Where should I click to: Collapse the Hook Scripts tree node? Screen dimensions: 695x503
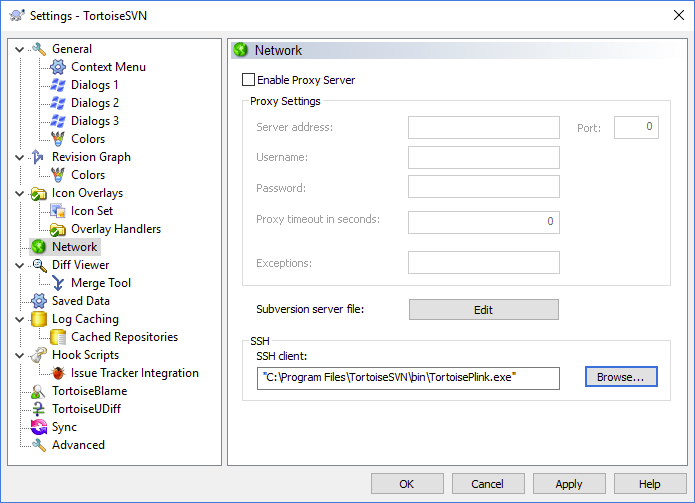click(x=20, y=355)
